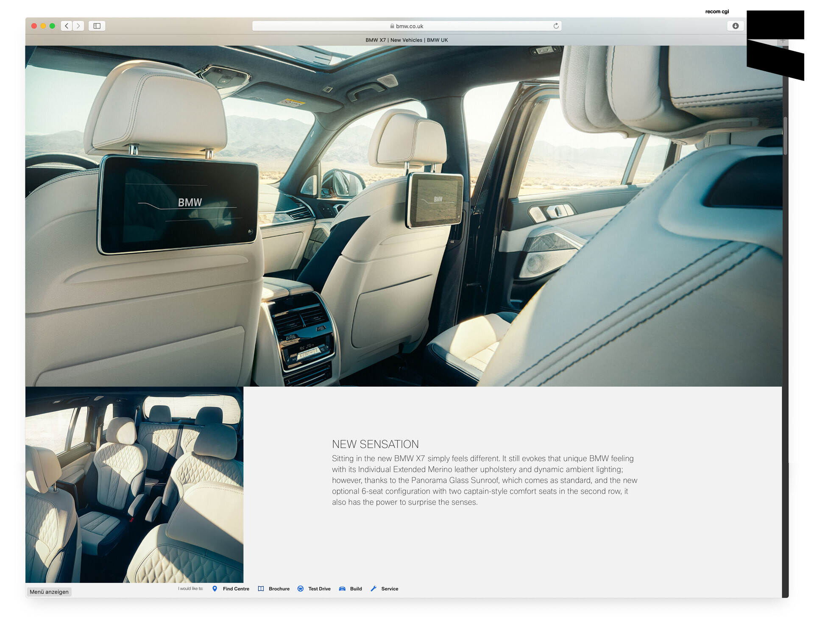Click the Find Centre link

236,588
